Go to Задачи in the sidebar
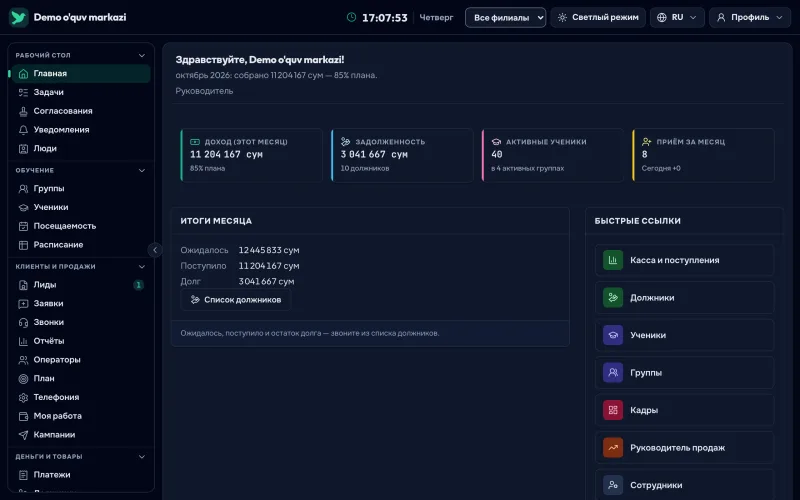Screen dimensions: 800x500 click(x=81, y=92)
